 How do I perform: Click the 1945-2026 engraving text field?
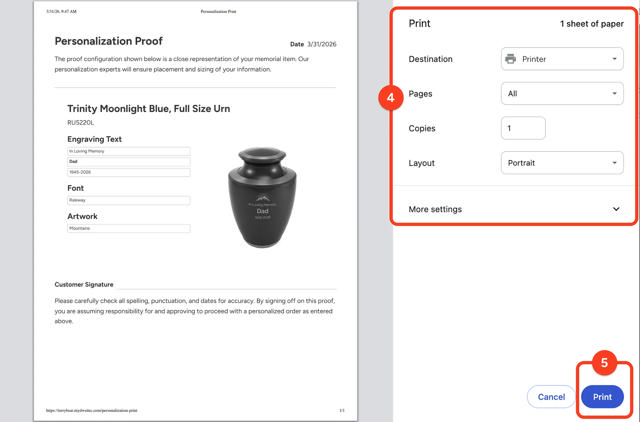(129, 172)
